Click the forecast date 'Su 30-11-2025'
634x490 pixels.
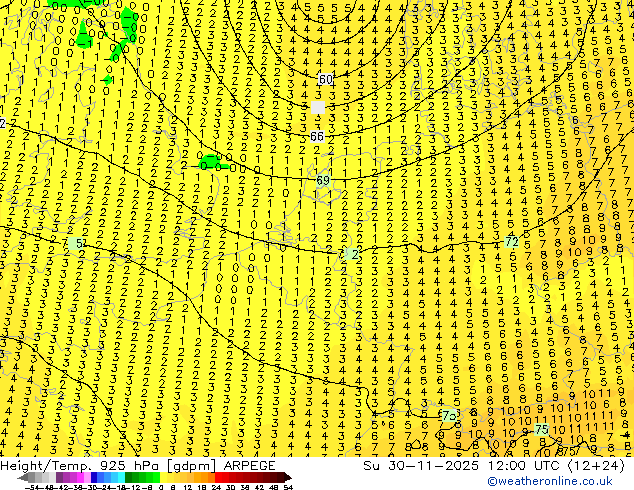[x=421, y=466]
